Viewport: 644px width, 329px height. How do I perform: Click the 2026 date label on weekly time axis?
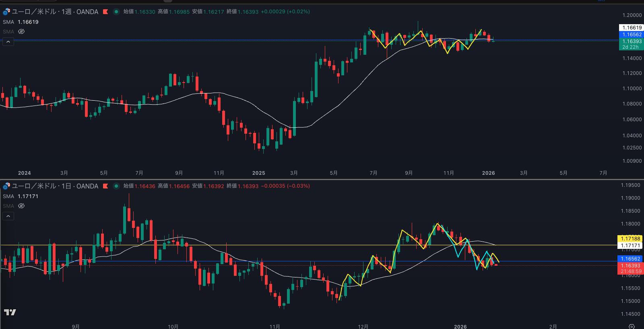488,173
